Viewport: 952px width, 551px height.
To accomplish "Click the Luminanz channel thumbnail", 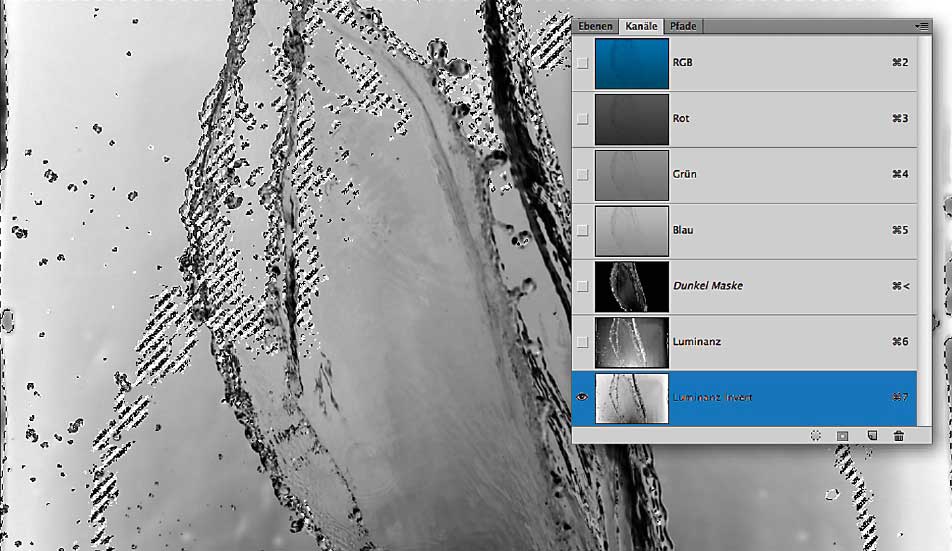I will (x=631, y=342).
